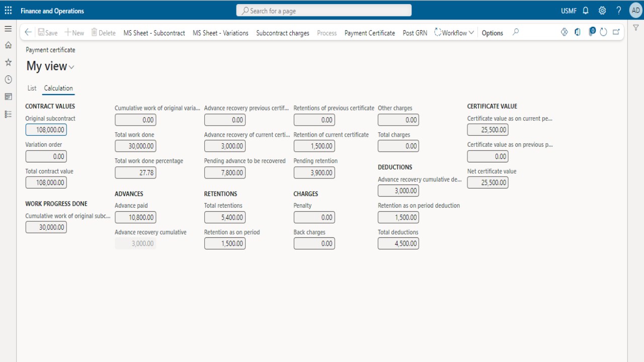
Task: Click the Advance paid field
Action: tap(135, 217)
